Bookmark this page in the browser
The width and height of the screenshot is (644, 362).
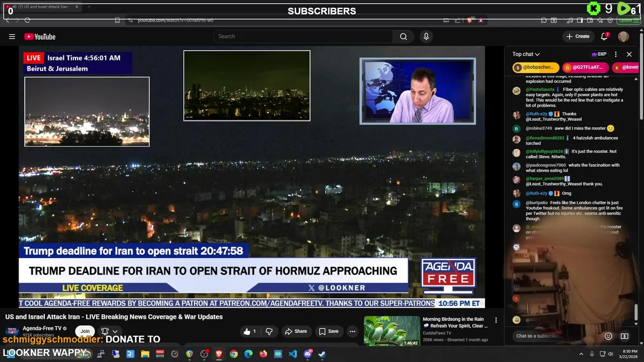click(x=117, y=20)
